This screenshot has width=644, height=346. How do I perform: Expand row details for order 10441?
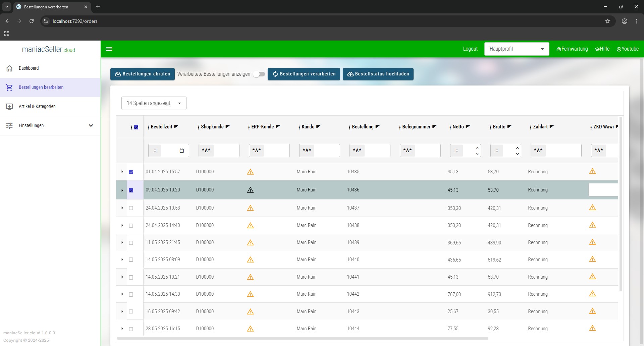tap(122, 277)
